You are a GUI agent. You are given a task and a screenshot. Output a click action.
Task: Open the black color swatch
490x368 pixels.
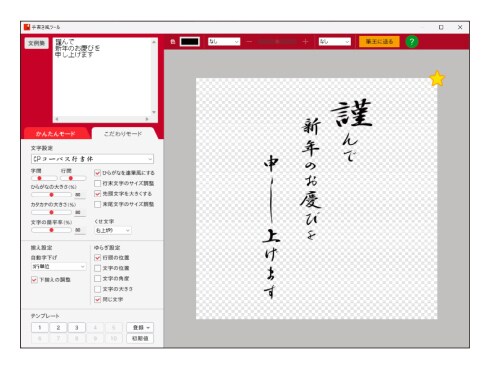point(190,42)
